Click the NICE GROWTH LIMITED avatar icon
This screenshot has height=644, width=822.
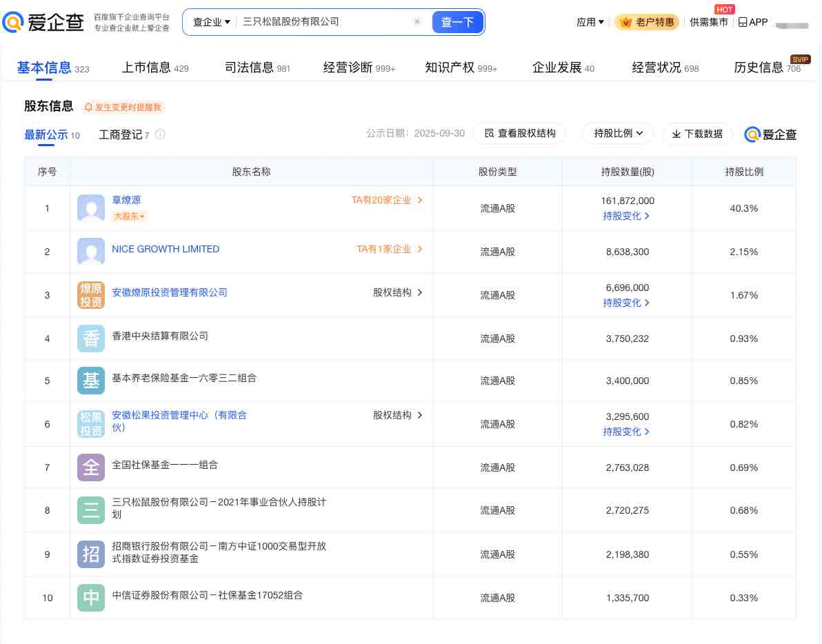[91, 252]
